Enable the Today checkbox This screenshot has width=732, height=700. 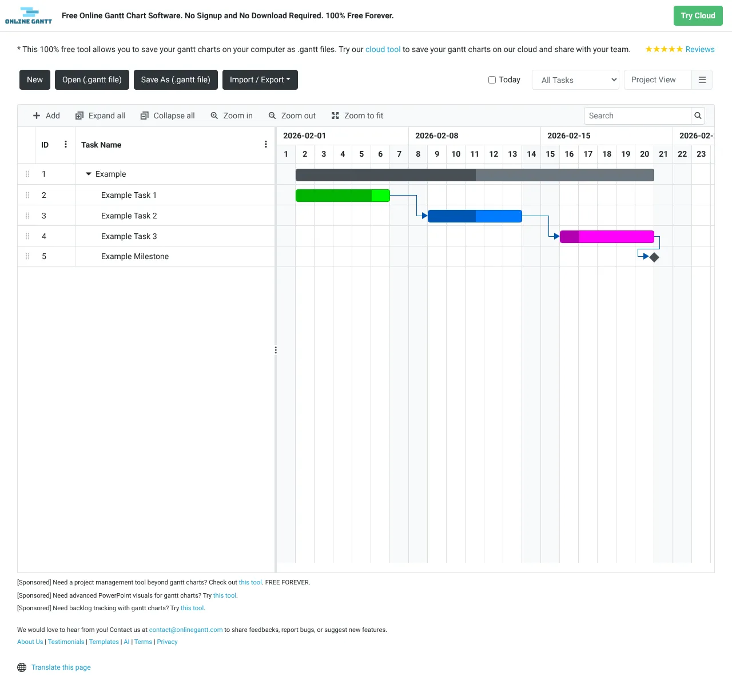pos(492,79)
